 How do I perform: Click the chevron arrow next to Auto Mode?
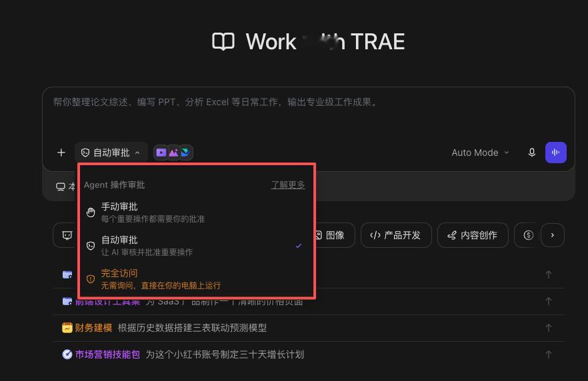(507, 153)
